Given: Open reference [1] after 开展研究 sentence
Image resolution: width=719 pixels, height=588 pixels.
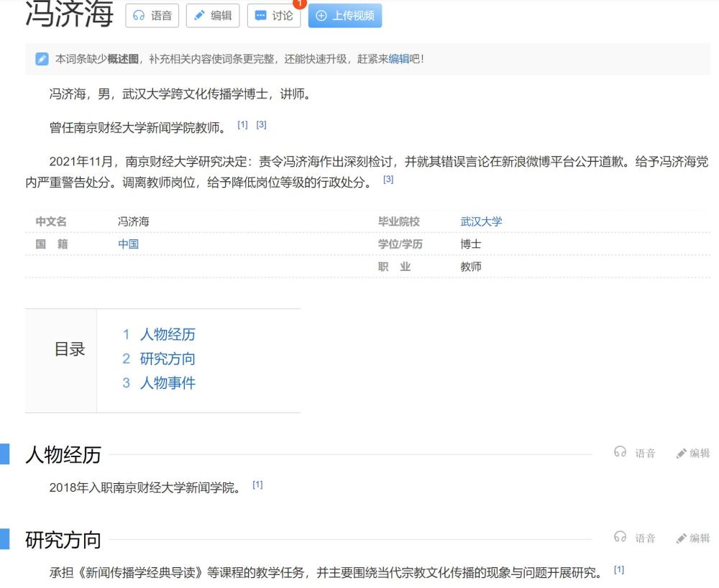Looking at the screenshot, I should (x=619, y=569).
